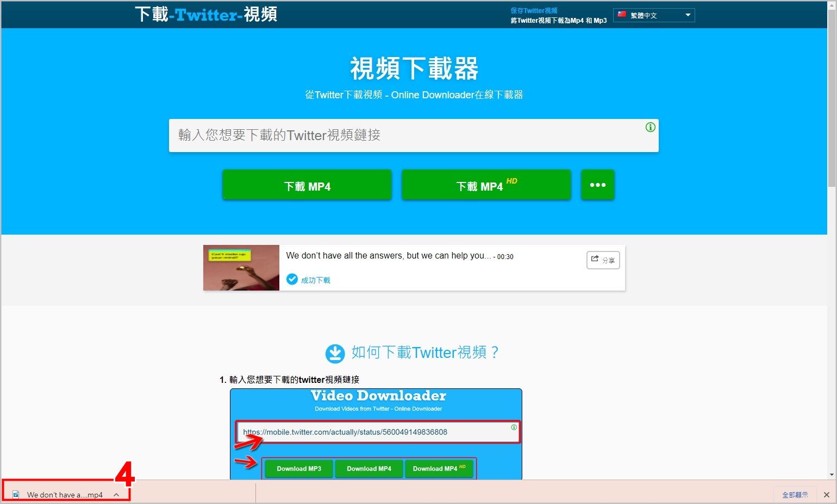Click the green info icon in URL field
837x504 pixels.
coord(650,127)
